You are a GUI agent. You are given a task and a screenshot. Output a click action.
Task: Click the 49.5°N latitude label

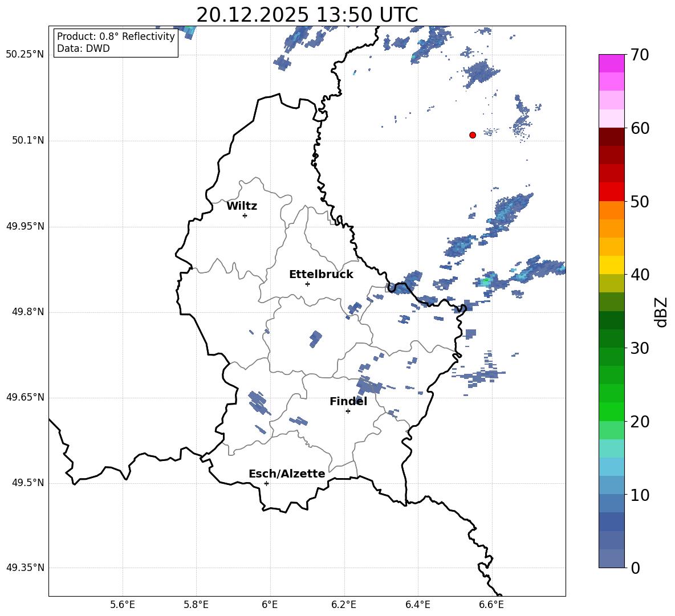(28, 483)
